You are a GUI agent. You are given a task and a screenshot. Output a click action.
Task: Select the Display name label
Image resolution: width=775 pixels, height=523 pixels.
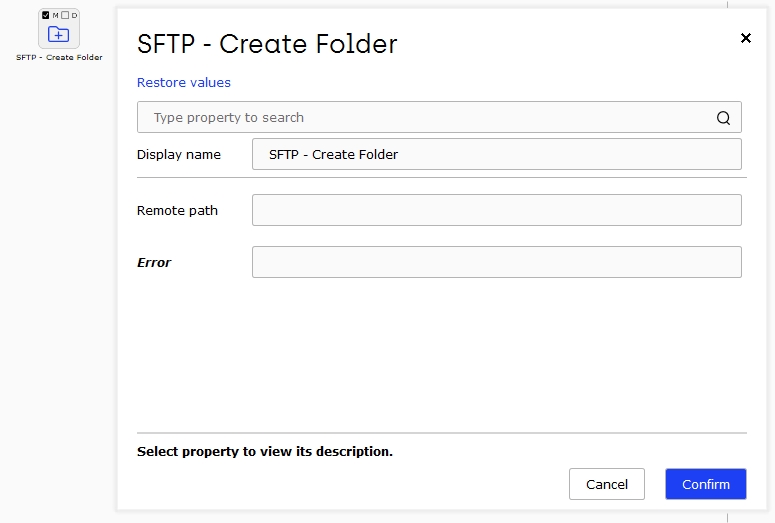click(178, 155)
